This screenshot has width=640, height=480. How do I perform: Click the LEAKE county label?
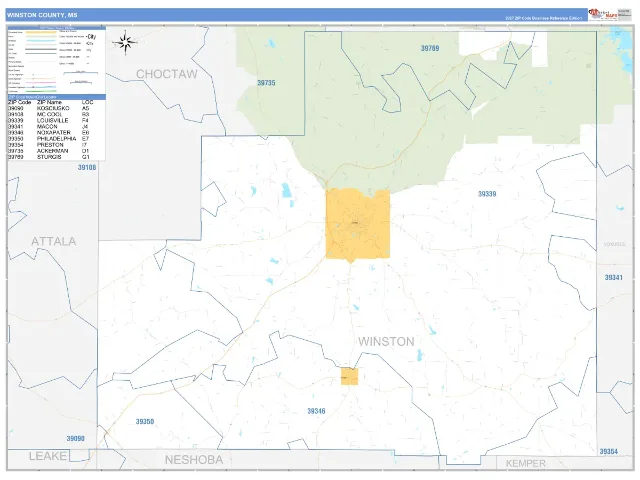click(x=48, y=456)
